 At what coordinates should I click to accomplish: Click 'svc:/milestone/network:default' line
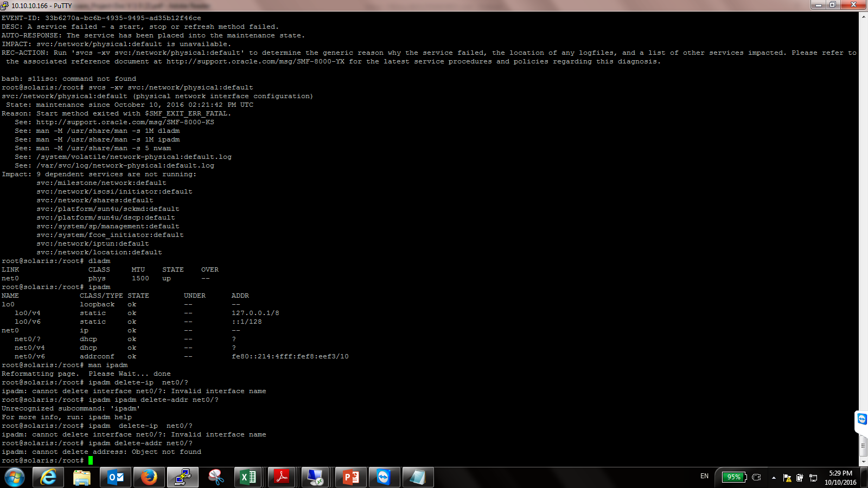pyautogui.click(x=101, y=183)
